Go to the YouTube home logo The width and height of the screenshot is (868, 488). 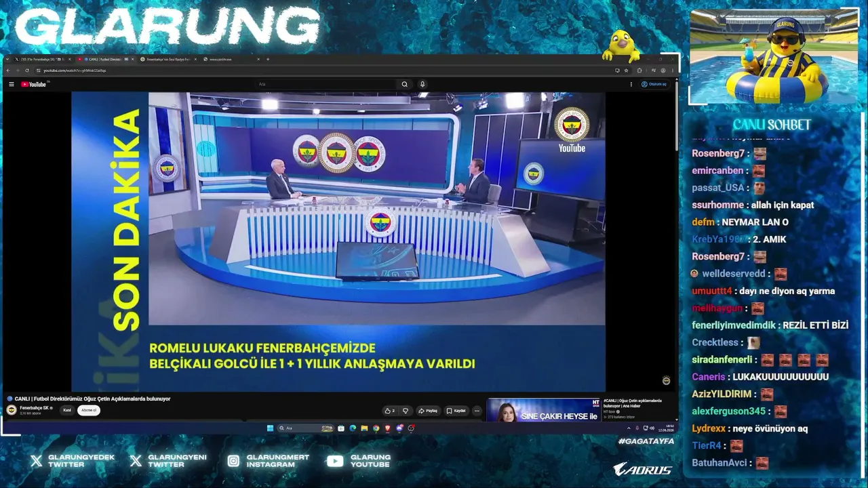click(33, 84)
